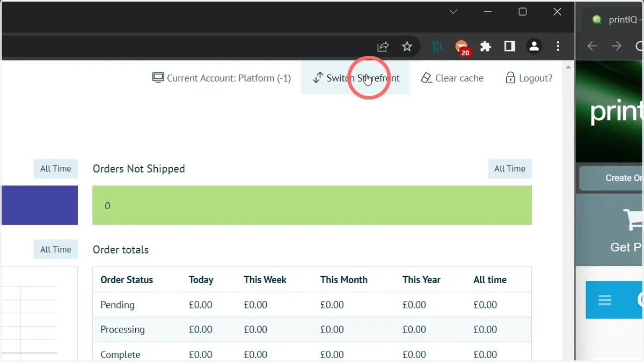Click the teal extension icon beside the star

(437, 47)
